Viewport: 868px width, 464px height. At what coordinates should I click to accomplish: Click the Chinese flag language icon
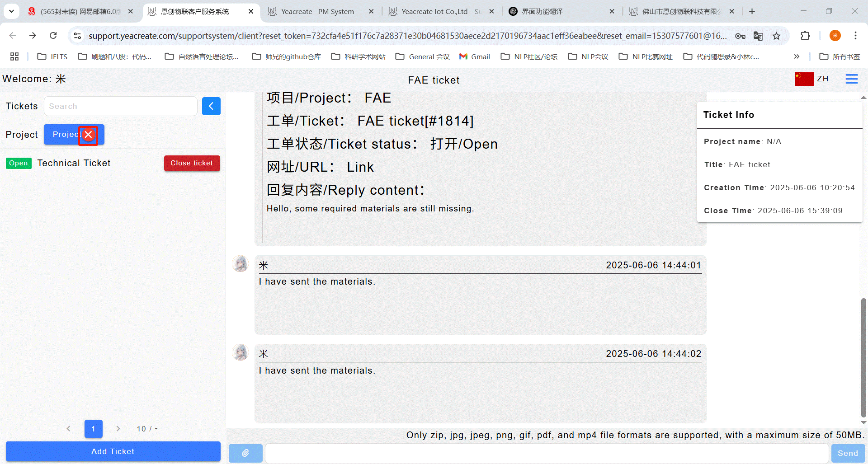pos(804,79)
